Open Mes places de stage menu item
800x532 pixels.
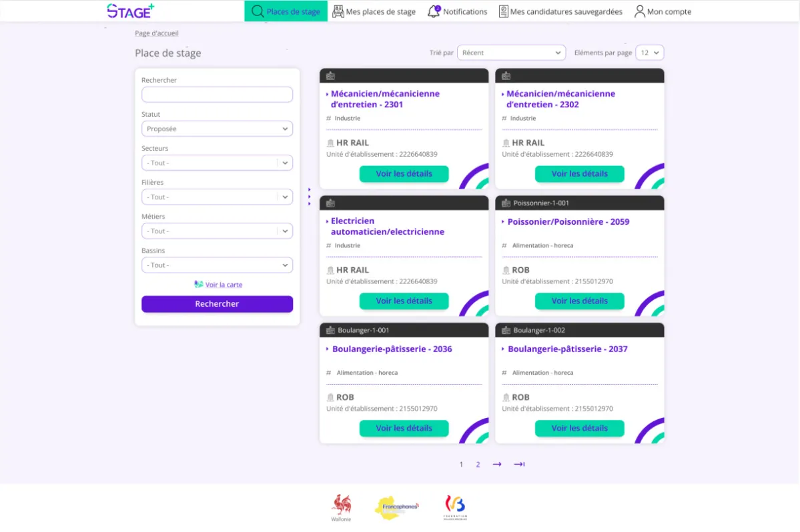coord(374,11)
